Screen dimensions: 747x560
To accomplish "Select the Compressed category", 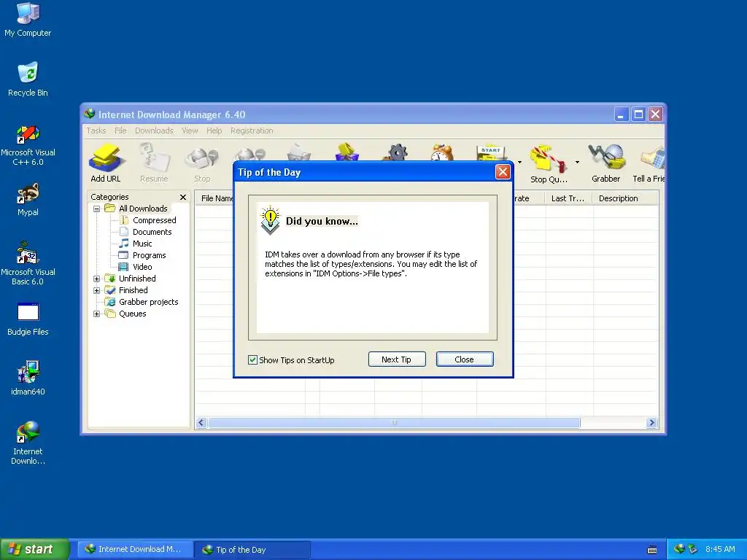I will click(148, 220).
